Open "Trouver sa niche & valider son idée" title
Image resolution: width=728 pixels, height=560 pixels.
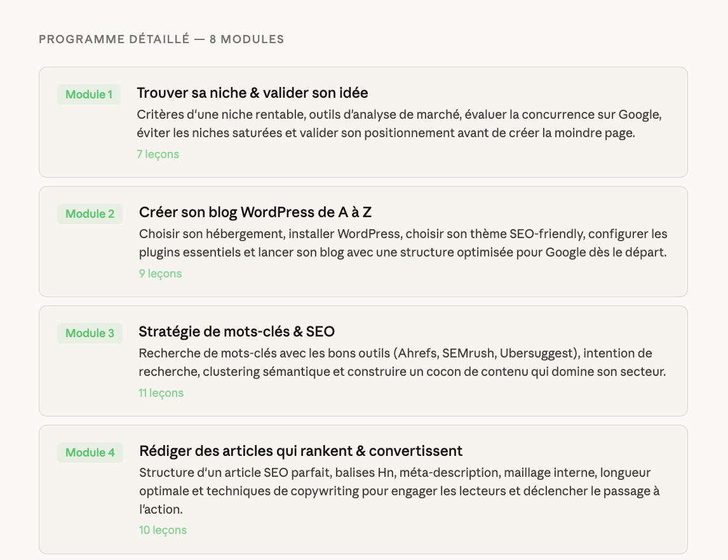point(252,93)
